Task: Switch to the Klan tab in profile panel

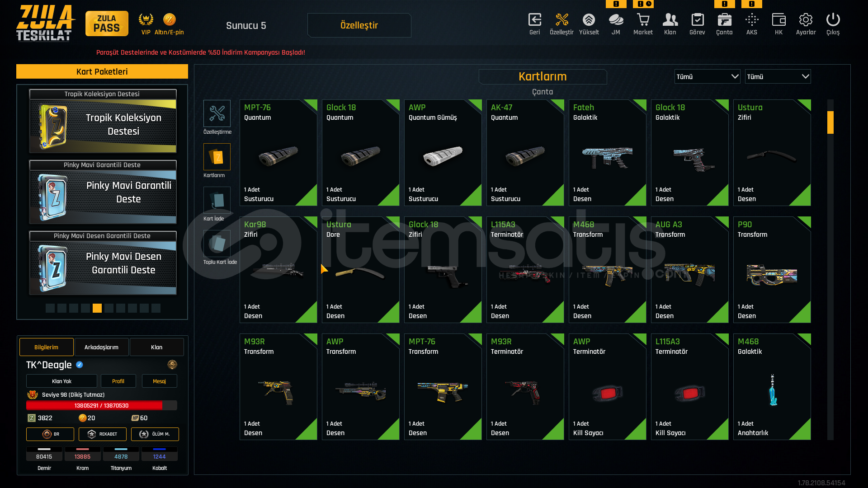Action: (157, 347)
